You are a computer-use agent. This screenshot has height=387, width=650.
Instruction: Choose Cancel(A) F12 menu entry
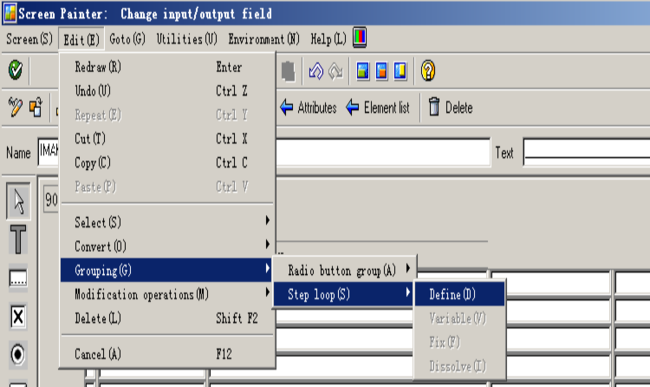(x=167, y=354)
